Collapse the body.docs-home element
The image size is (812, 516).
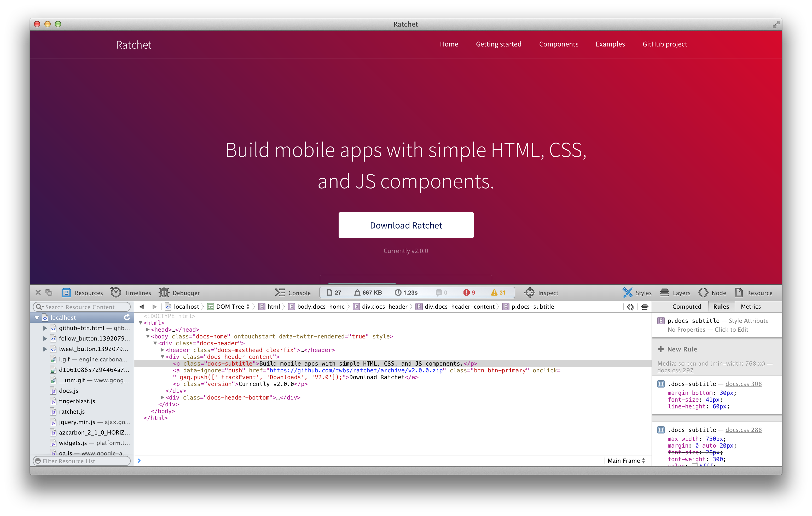[148, 336]
